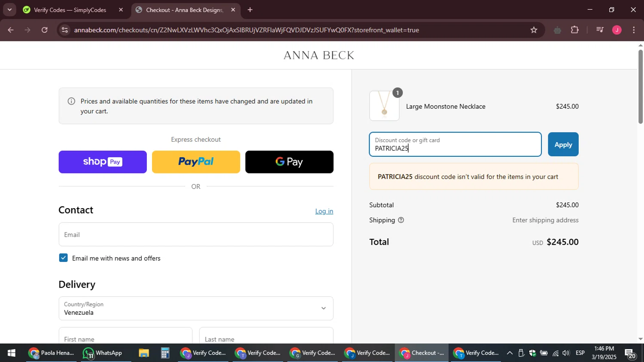Viewport: 644px width, 362px height.
Task: Open the volume icon in system tray
Action: (566, 353)
